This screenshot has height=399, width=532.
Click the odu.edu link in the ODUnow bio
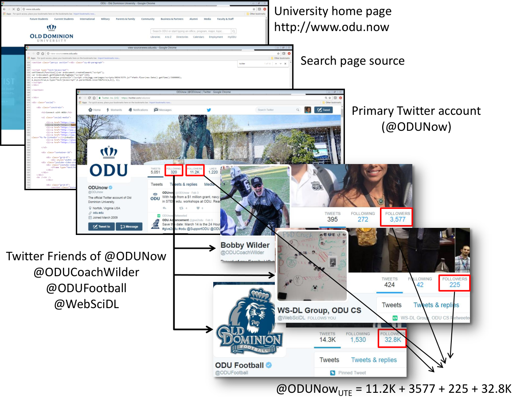click(97, 213)
